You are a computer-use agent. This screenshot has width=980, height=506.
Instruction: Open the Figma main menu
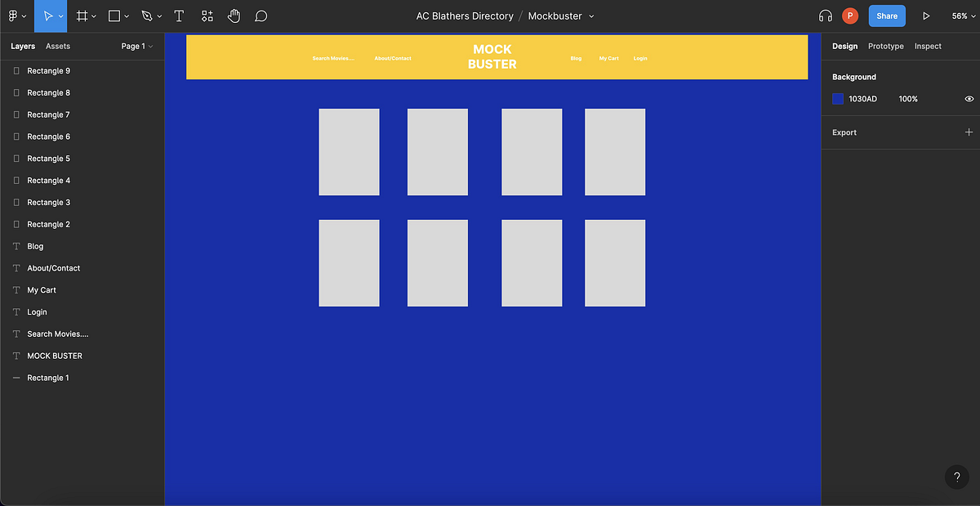click(14, 16)
